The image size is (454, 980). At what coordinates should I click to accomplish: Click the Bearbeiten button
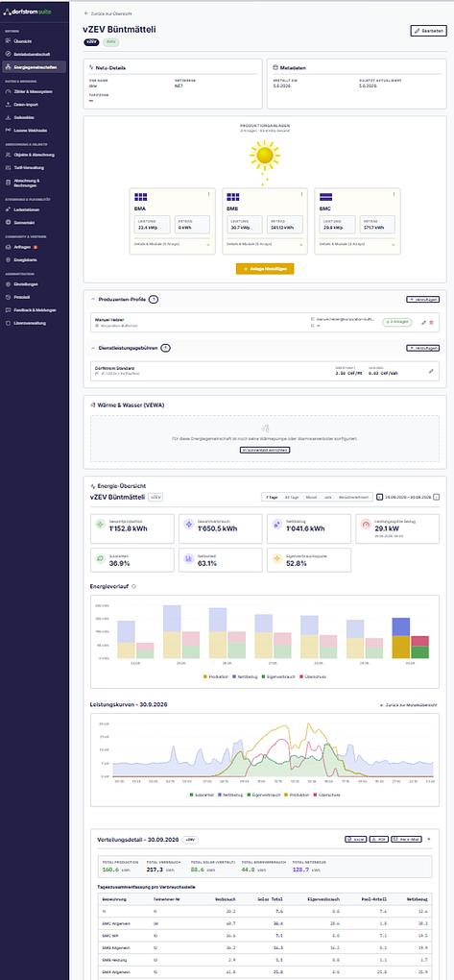[428, 31]
